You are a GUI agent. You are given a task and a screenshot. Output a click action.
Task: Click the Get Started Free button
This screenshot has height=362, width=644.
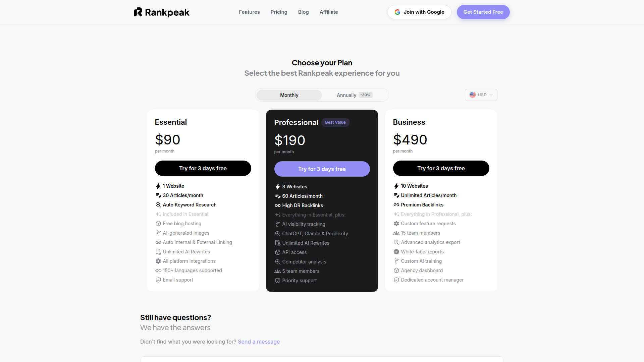[483, 12]
